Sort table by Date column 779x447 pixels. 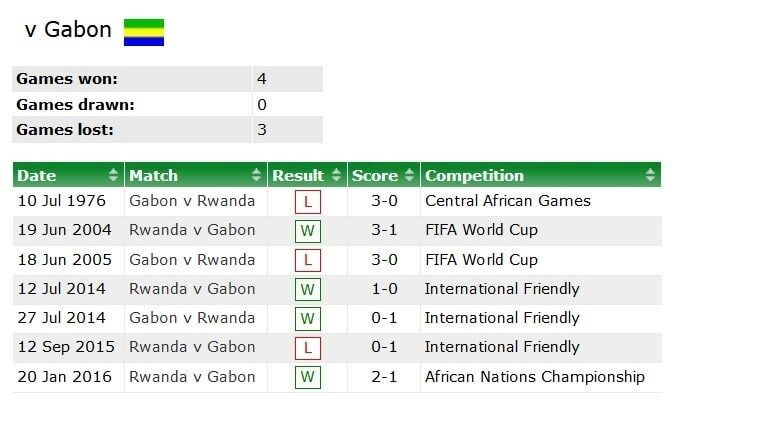point(67,176)
